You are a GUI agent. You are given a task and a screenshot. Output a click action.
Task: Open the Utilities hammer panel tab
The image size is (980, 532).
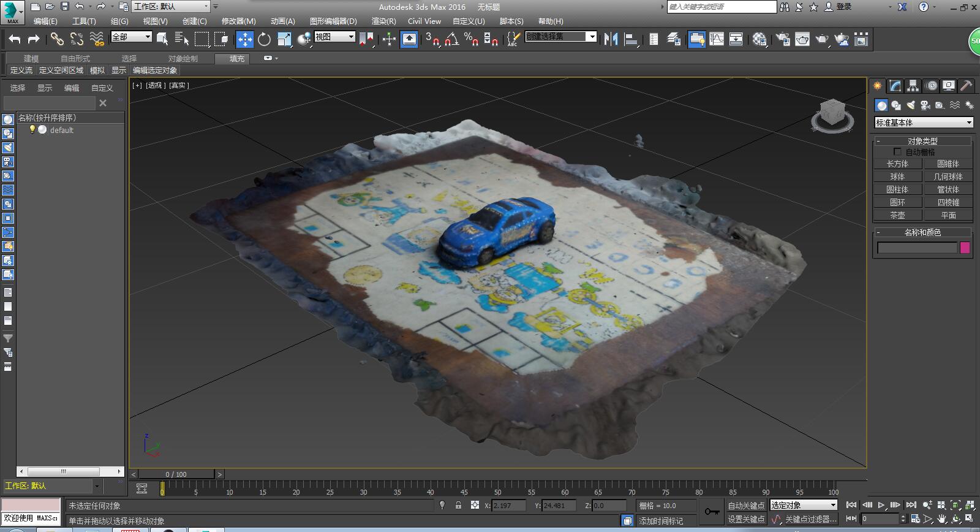pyautogui.click(x=967, y=86)
